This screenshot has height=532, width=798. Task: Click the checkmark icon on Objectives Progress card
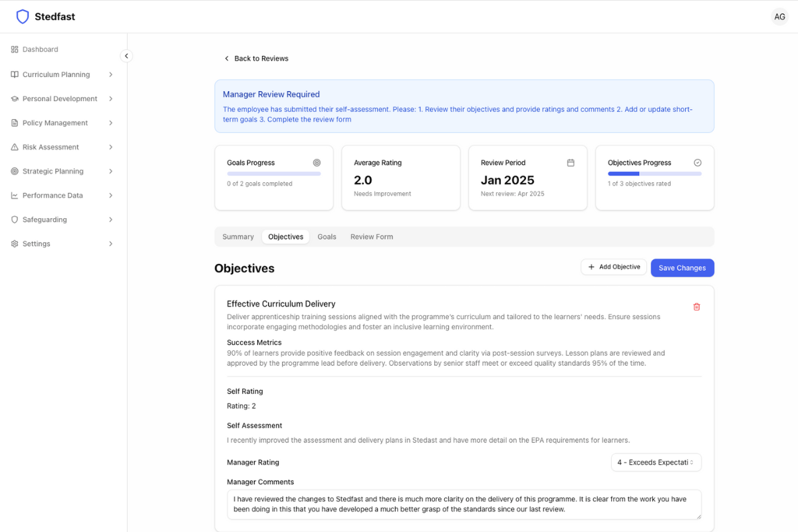point(697,163)
